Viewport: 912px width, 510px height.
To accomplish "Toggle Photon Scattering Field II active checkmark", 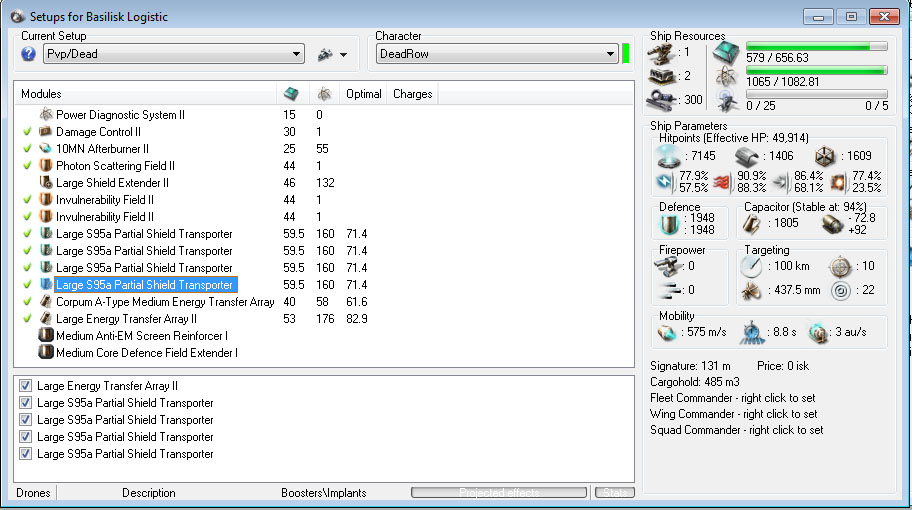I will point(27,165).
